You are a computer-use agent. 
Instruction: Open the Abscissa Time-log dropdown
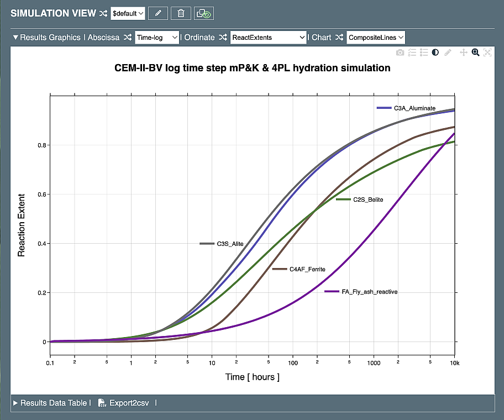tap(157, 38)
